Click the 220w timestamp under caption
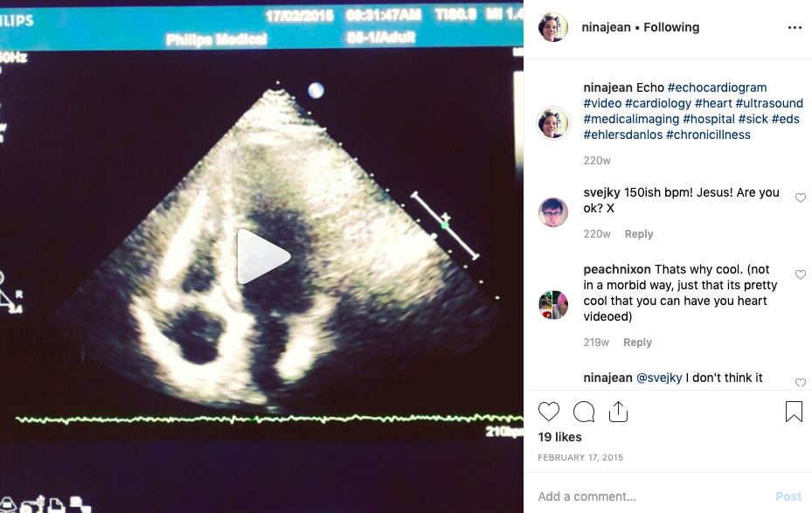 pyautogui.click(x=597, y=161)
